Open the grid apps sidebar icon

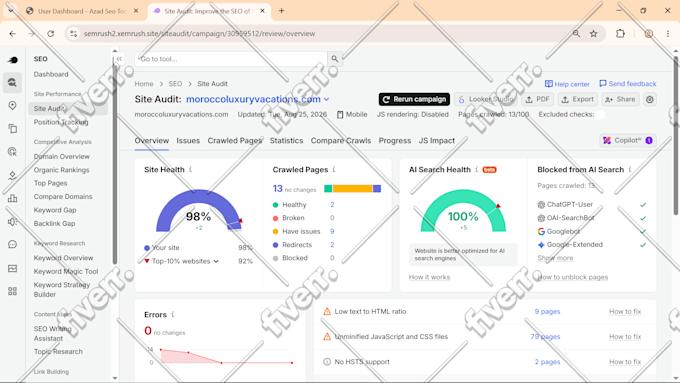tap(12, 291)
